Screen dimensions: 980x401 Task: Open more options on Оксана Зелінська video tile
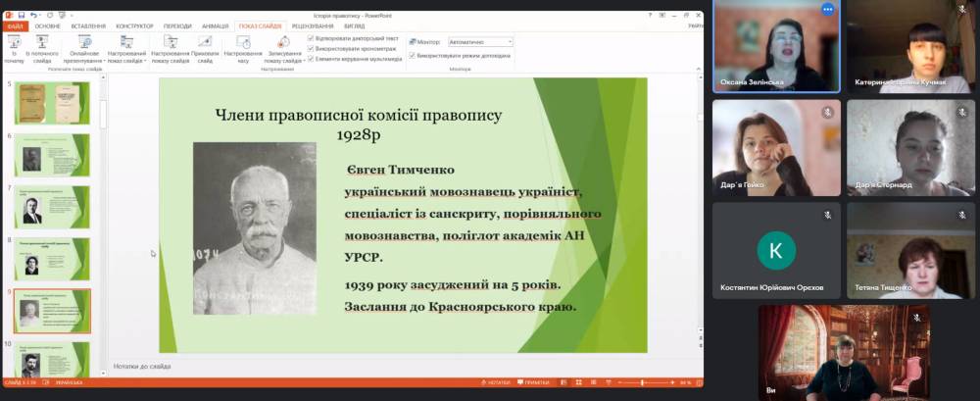pyautogui.click(x=827, y=9)
